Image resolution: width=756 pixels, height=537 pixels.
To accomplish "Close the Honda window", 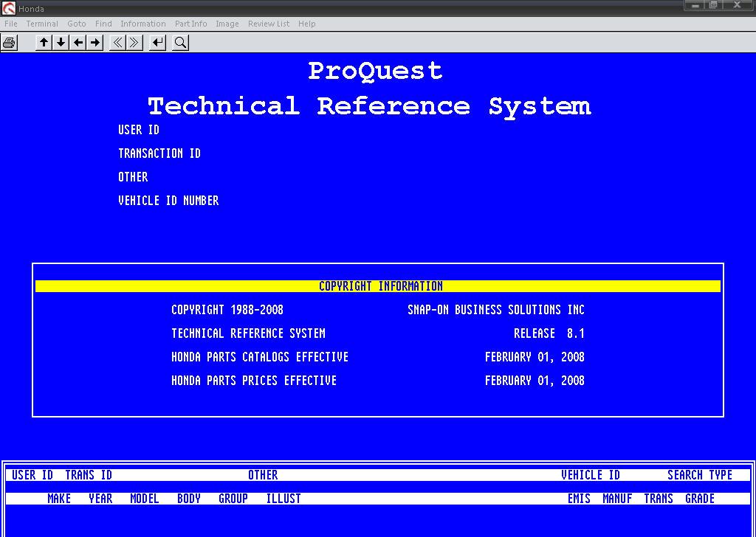I will (738, 5).
